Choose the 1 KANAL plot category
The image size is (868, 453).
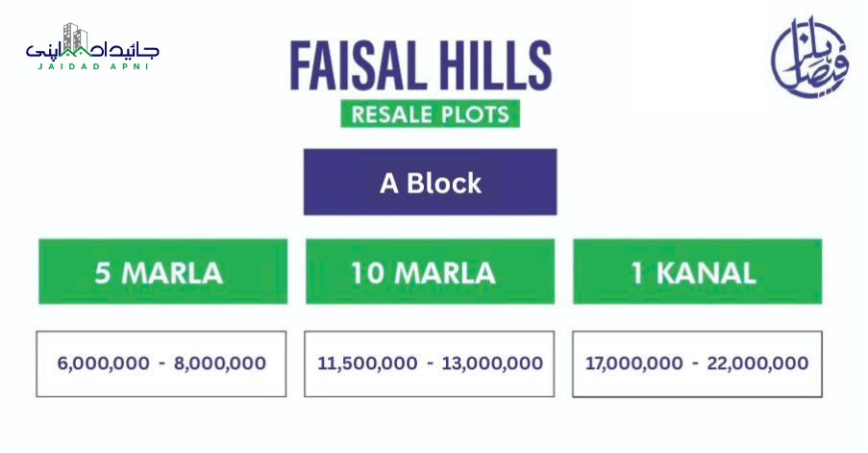pos(697,272)
